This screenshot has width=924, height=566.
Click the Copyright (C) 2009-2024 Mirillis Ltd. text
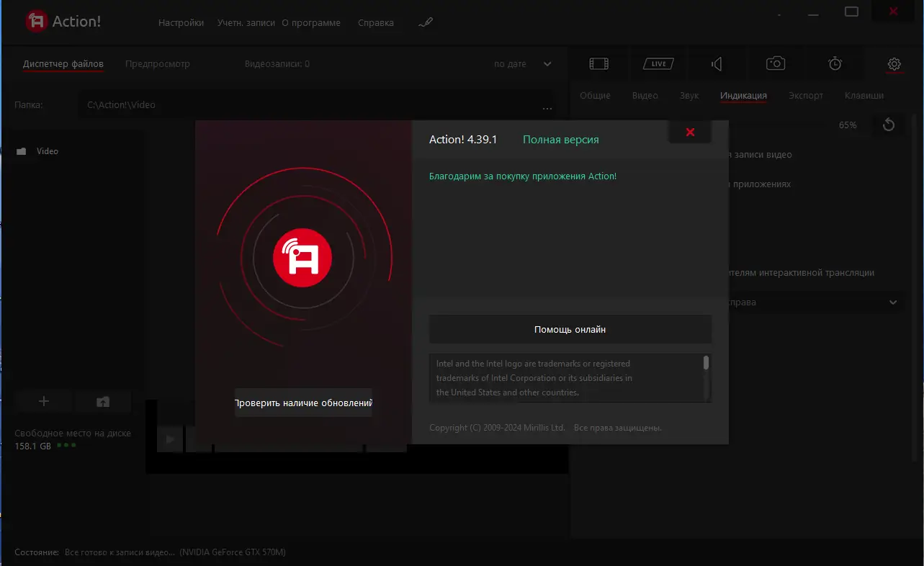[x=497, y=428]
